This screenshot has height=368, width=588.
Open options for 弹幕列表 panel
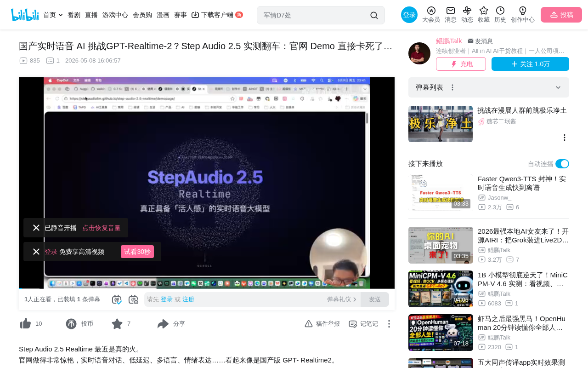point(452,87)
